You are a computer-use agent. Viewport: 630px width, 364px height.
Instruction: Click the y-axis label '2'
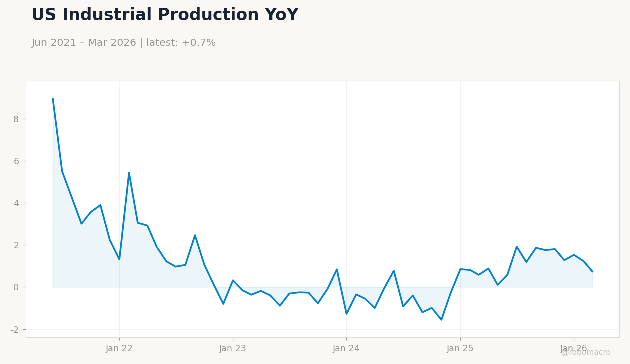(x=16, y=245)
